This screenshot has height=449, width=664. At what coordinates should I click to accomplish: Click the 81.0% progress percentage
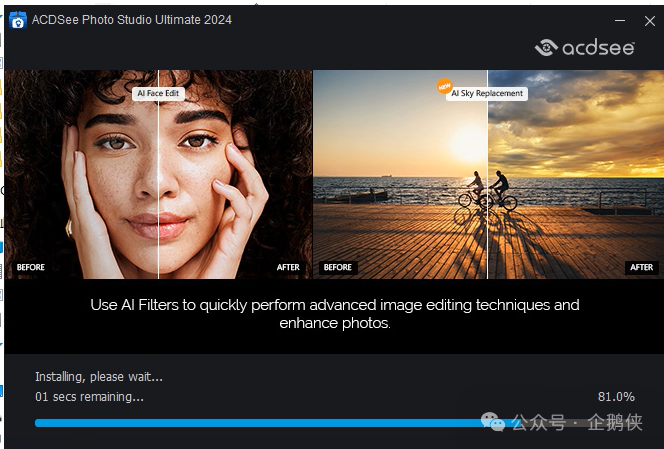[616, 397]
